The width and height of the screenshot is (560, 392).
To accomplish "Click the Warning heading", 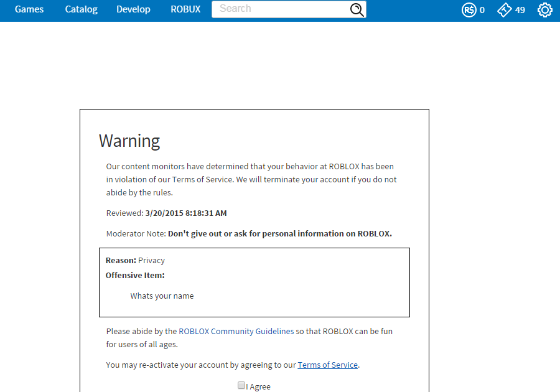I will 129,141.
